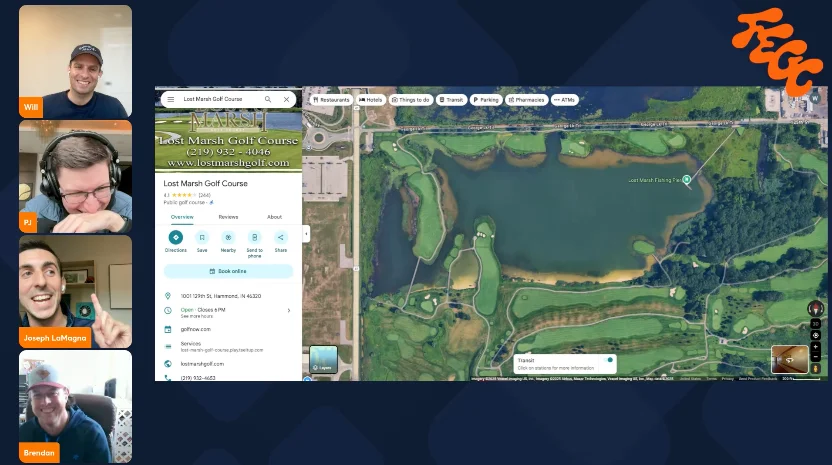This screenshot has height=465, width=832.
Task: Click the search magnifier icon
Action: click(x=268, y=100)
